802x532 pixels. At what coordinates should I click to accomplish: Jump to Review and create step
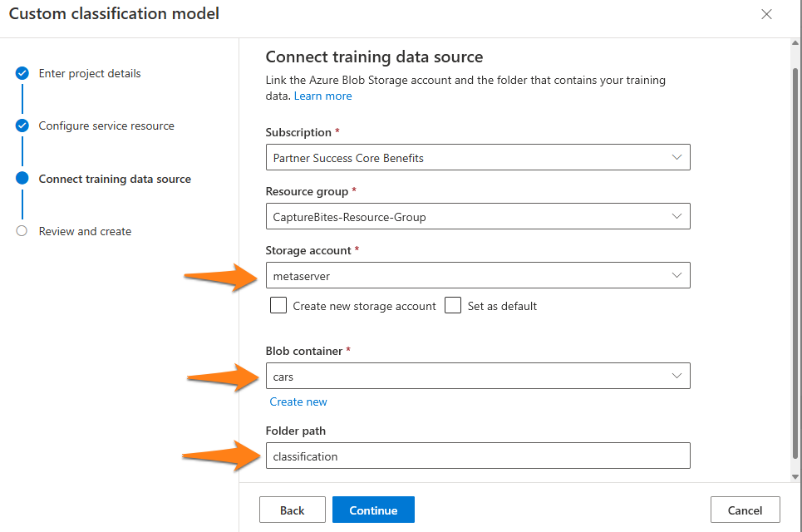[85, 231]
